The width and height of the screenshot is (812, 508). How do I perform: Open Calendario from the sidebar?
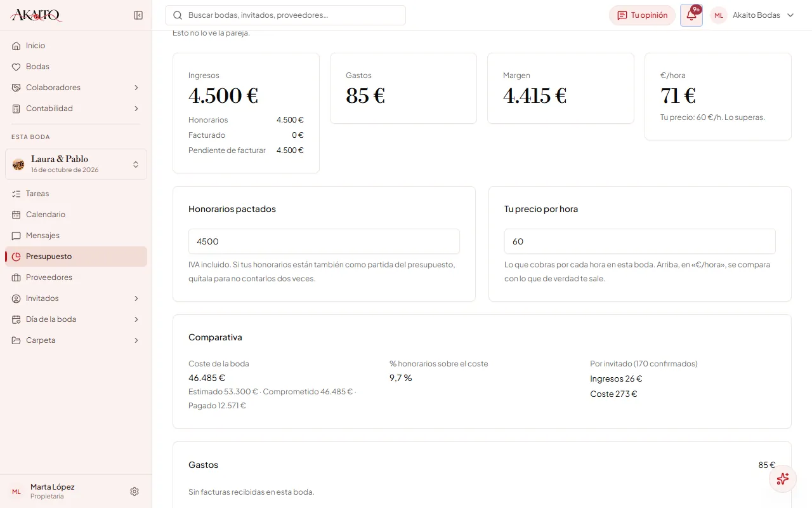tap(76, 215)
